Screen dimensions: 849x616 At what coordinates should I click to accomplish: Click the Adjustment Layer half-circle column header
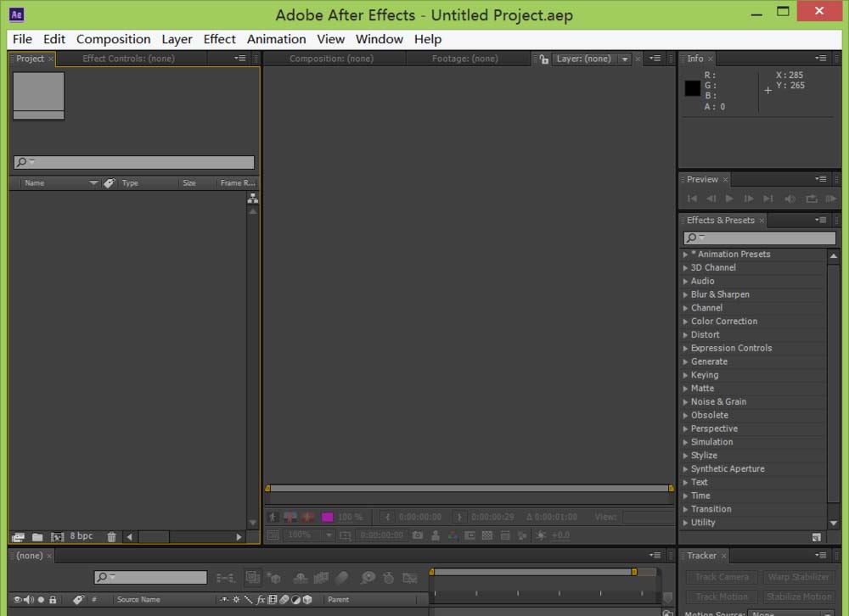click(x=295, y=599)
